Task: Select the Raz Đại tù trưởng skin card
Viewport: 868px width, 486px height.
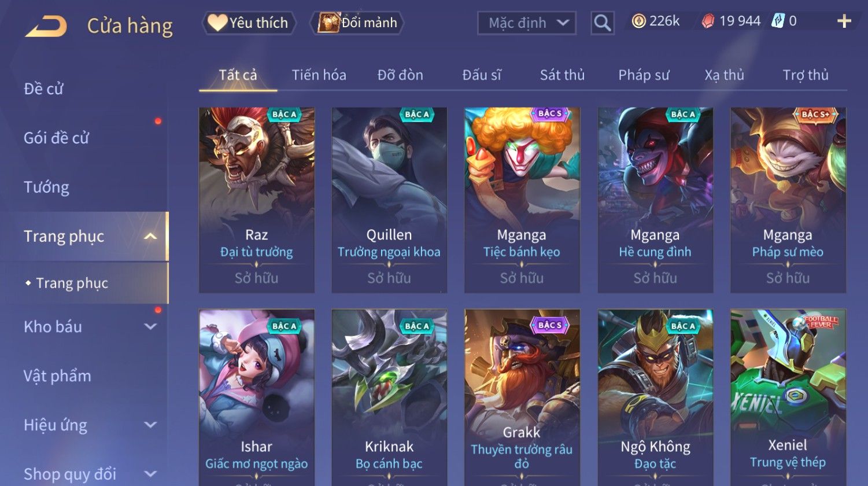Action: (x=257, y=200)
